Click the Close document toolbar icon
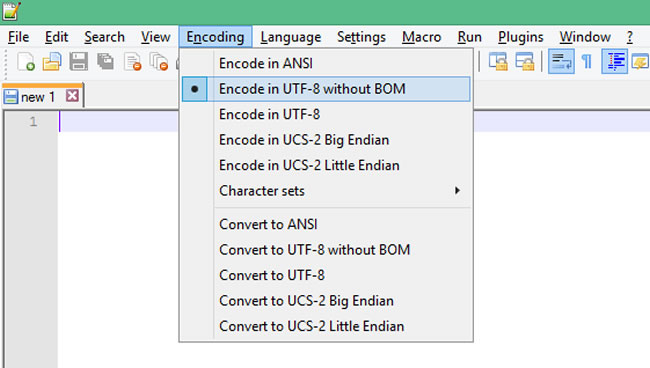The height and width of the screenshot is (368, 650). (x=133, y=62)
